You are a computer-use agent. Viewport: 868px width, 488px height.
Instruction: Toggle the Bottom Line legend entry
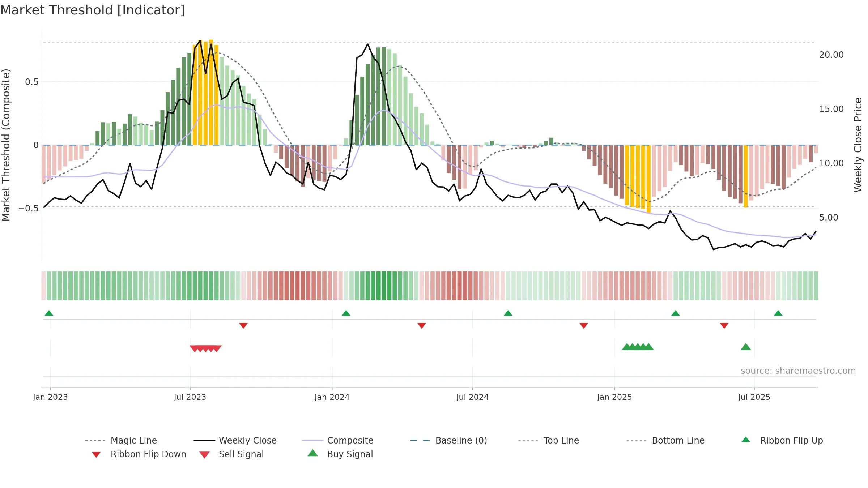point(665,440)
